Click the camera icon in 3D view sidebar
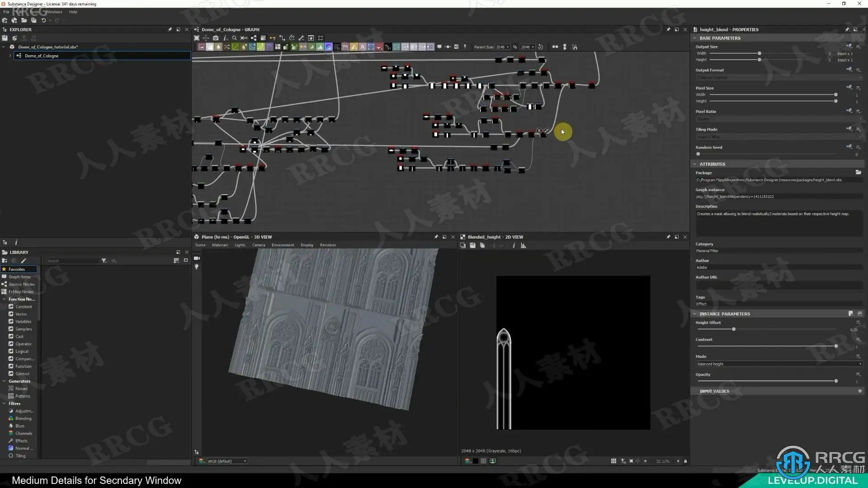Viewport: 868px width, 488px height. (197, 258)
